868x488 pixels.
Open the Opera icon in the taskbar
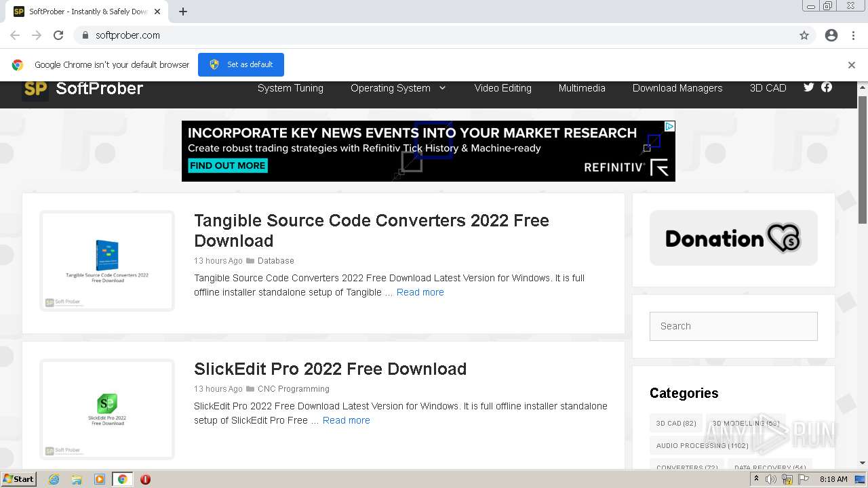[145, 479]
